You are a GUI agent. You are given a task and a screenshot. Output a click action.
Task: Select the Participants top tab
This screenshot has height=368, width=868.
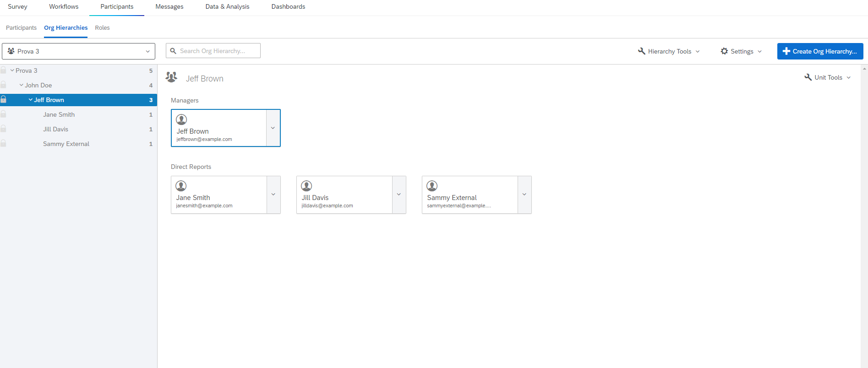(x=117, y=7)
